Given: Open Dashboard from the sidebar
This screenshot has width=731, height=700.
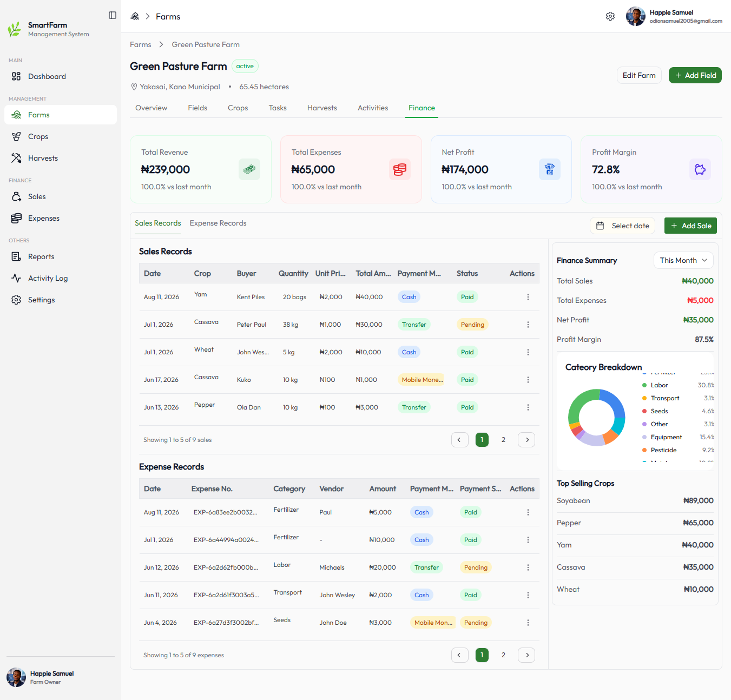Looking at the screenshot, I should pos(61,76).
